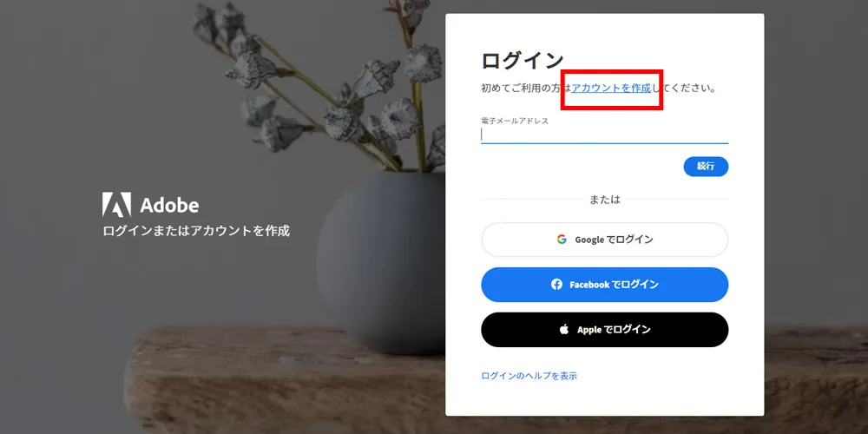Click the 初めてご利用の方は text

tap(527, 88)
